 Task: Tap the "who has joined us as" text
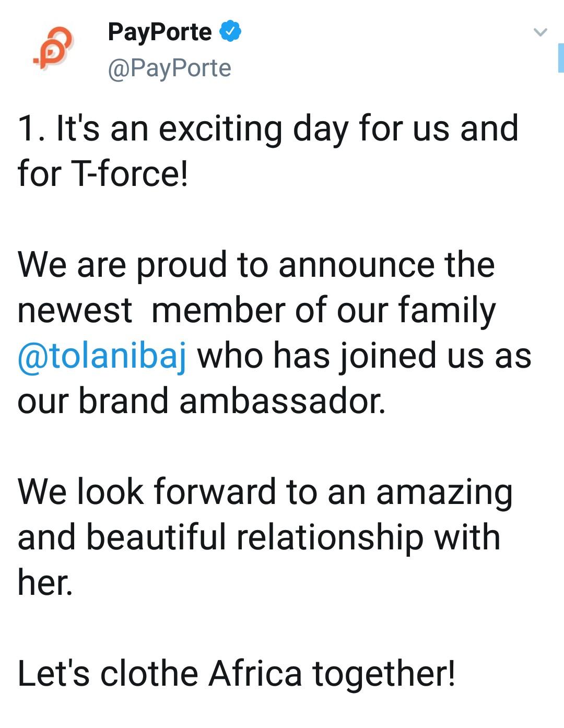(364, 356)
